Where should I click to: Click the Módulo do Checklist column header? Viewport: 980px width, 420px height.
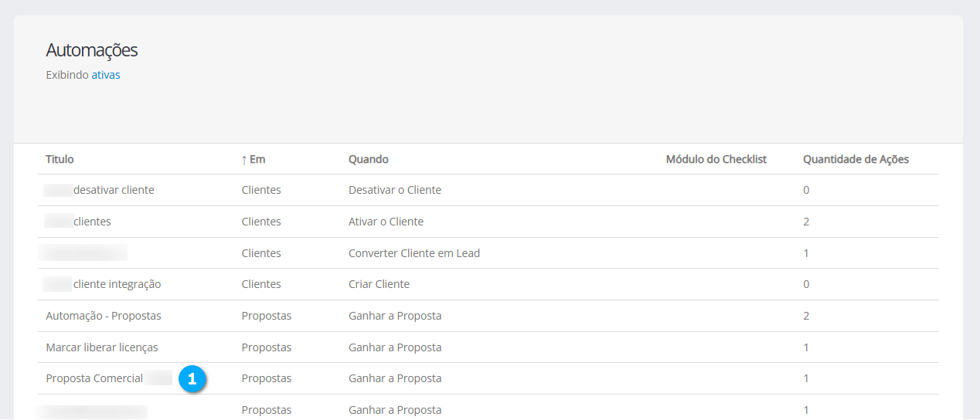716,159
